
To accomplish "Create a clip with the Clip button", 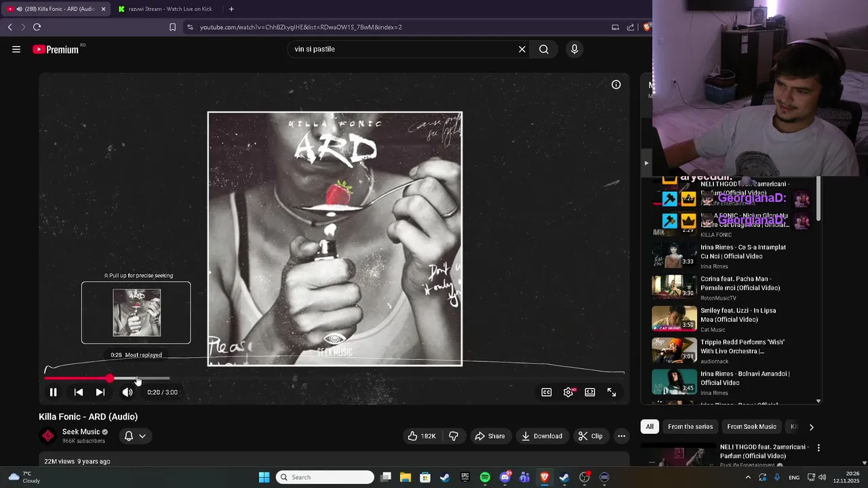I will pos(590,436).
